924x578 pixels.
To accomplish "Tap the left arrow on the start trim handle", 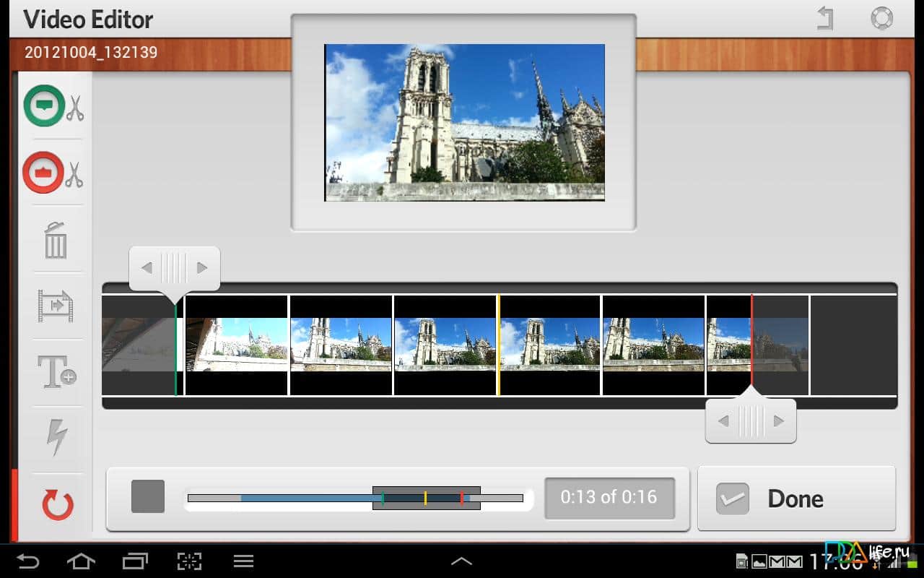I will click(x=147, y=268).
